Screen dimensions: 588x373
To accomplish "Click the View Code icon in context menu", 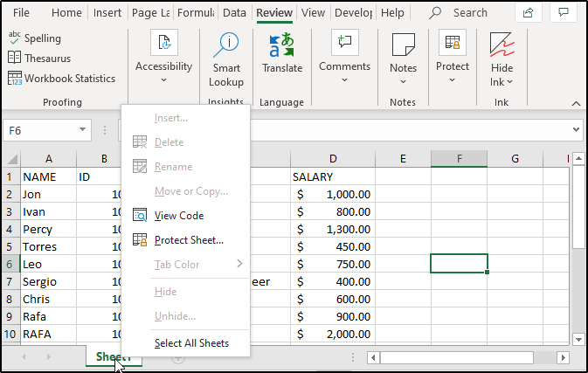I will 140,215.
